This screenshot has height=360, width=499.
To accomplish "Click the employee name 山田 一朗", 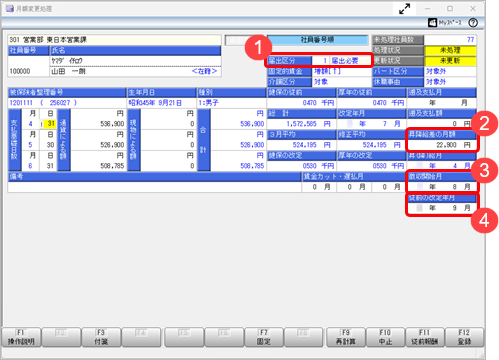I will [x=69, y=71].
